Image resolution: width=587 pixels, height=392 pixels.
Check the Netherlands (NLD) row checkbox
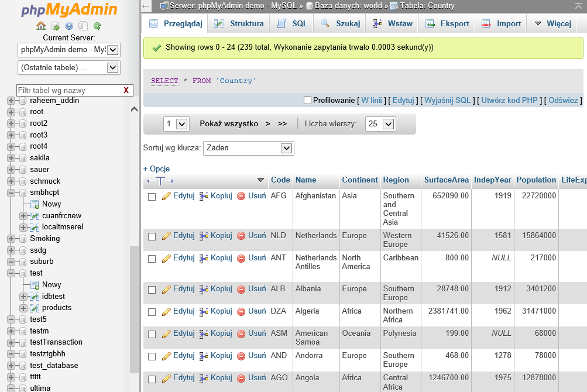pyautogui.click(x=152, y=236)
